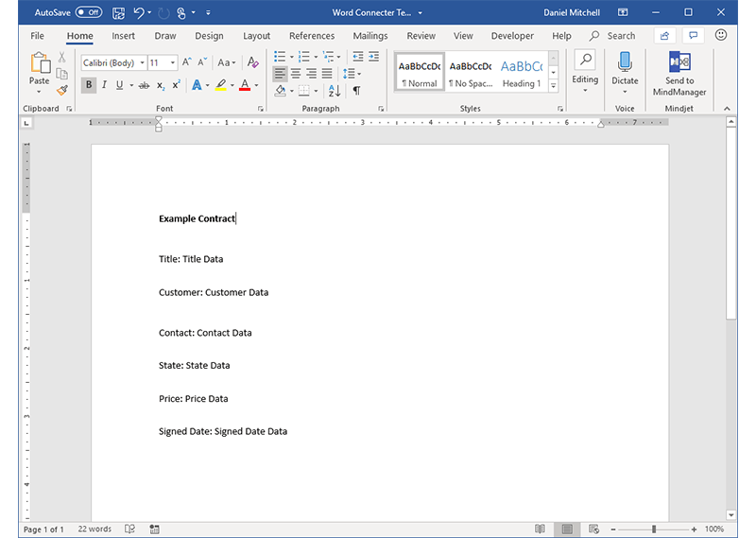Screen dimensions: 756x538
Task: Expand the Styles gallery More arrow
Action: tap(554, 86)
